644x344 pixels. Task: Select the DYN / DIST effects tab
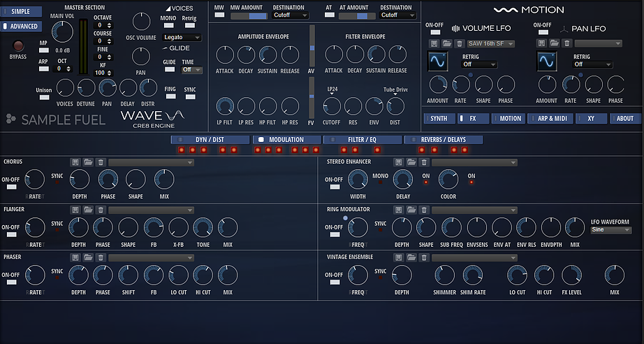click(210, 140)
